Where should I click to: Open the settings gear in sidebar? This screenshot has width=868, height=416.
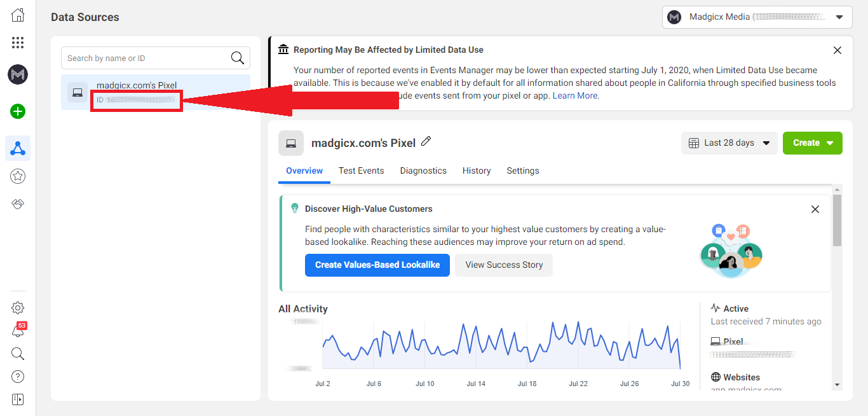18,308
